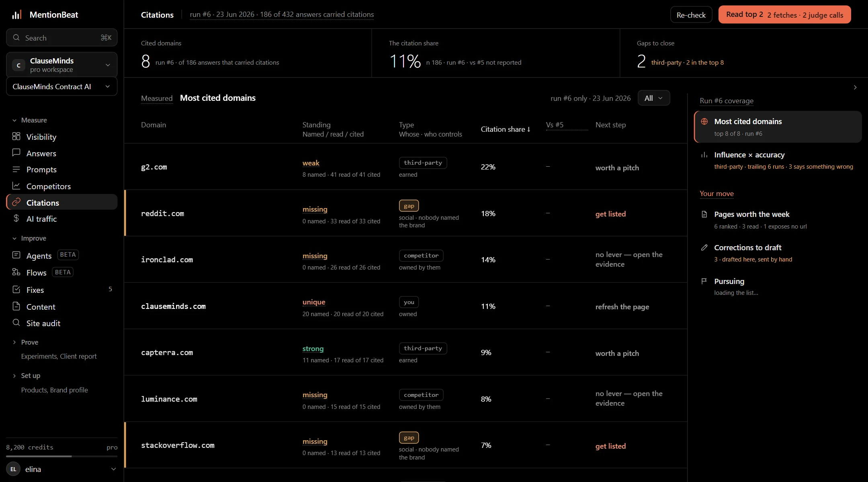Click the unique standing for clauseminds.com

point(314,302)
